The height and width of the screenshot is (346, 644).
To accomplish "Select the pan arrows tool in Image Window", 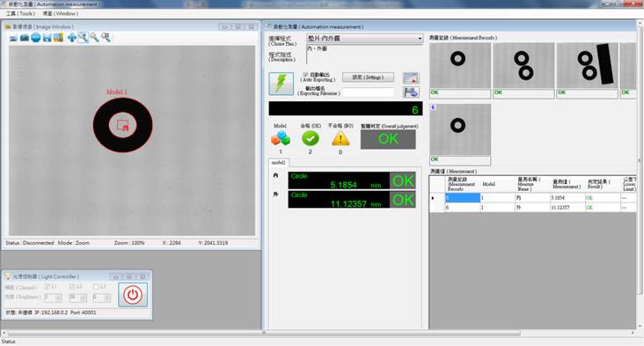I will [71, 38].
